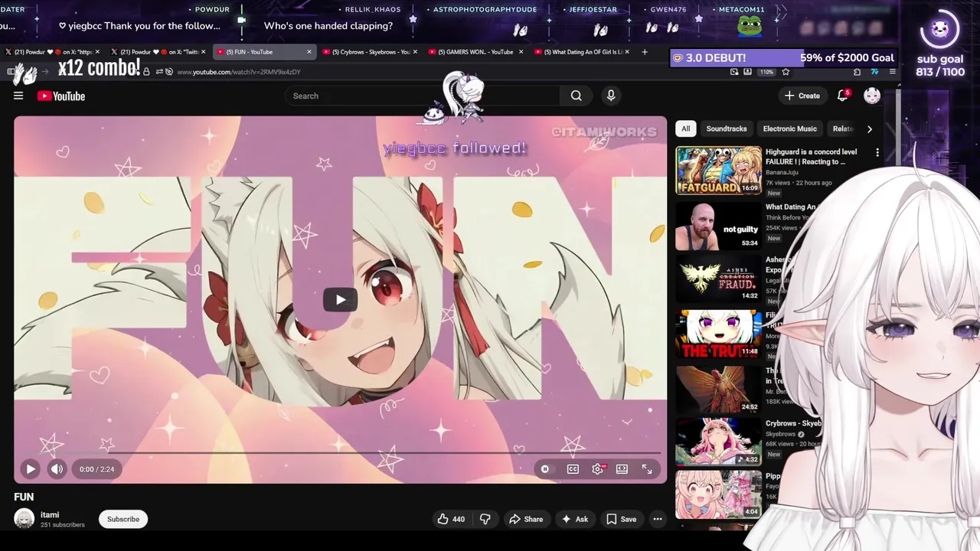Open the player settings gear
The width and height of the screenshot is (980, 551).
point(598,469)
